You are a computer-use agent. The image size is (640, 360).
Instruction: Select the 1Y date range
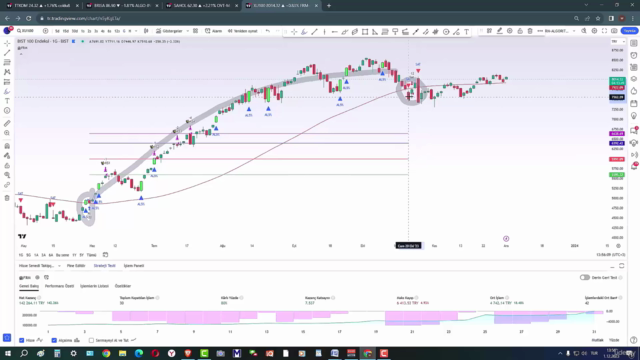(74, 255)
